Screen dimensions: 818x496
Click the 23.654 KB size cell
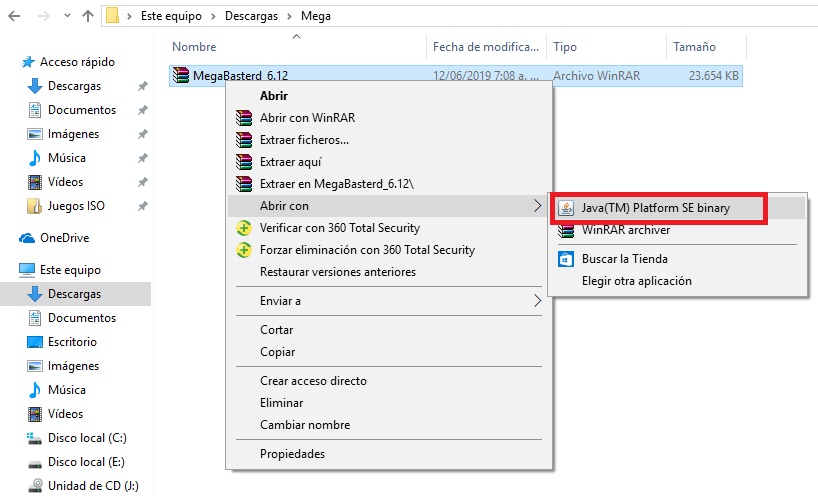click(x=713, y=76)
